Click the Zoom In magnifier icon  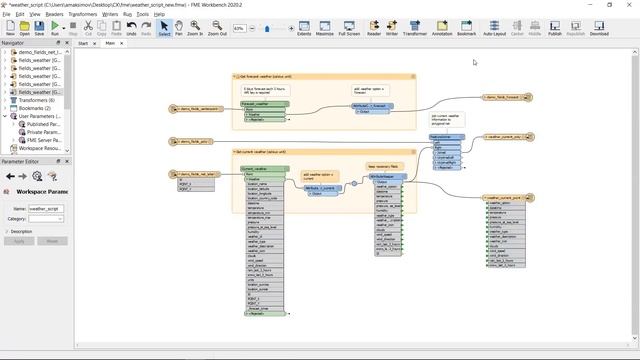(x=195, y=28)
